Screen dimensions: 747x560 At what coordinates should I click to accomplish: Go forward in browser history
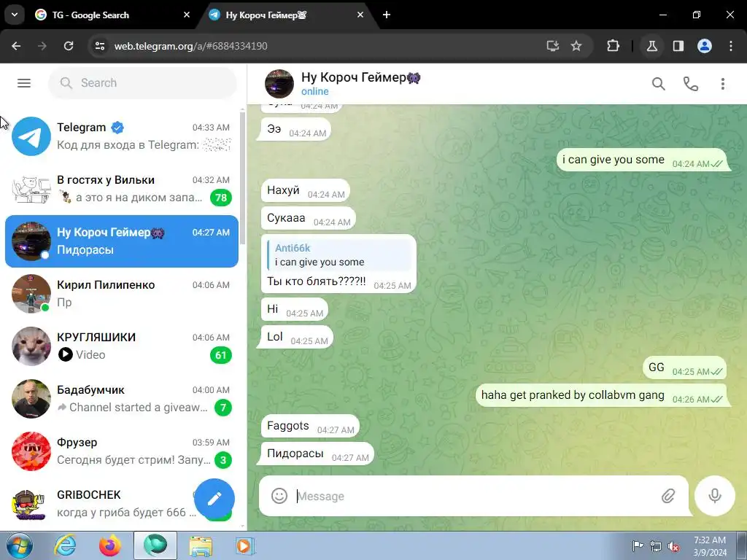click(x=42, y=46)
